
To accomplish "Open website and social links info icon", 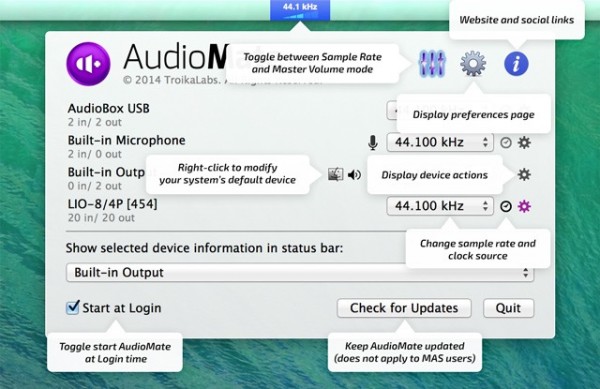I will click(516, 63).
